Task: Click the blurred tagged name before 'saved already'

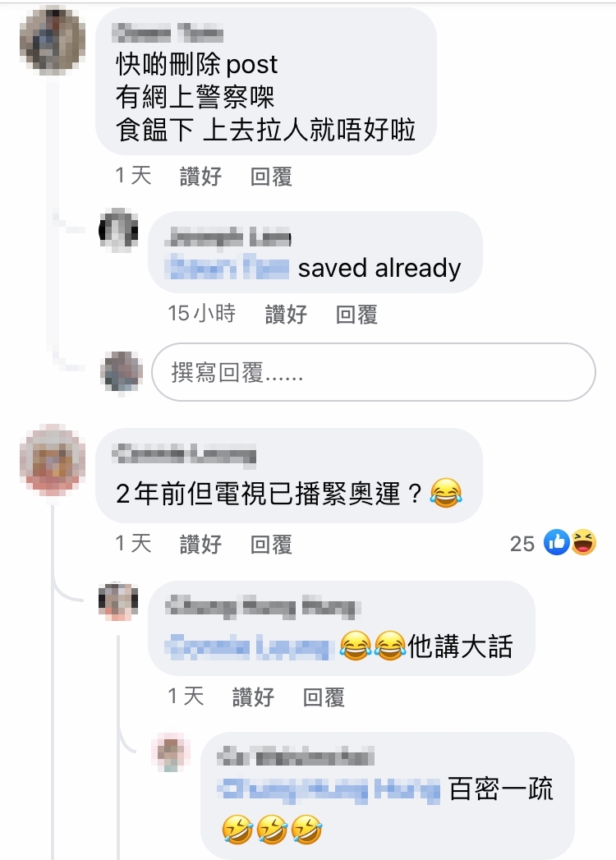Action: point(227,269)
